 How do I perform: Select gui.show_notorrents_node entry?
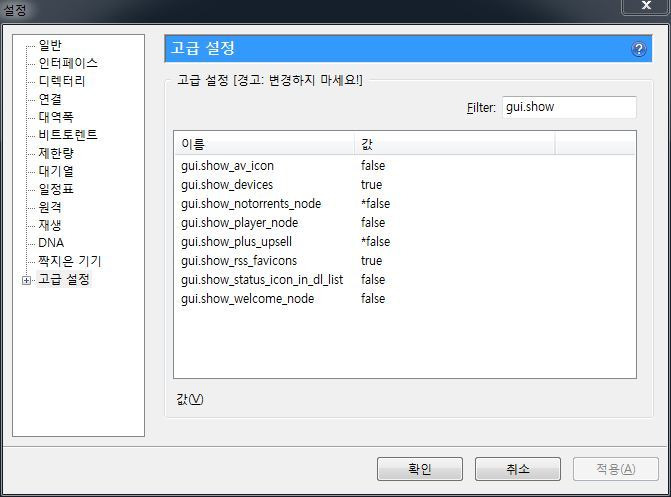click(x=404, y=204)
